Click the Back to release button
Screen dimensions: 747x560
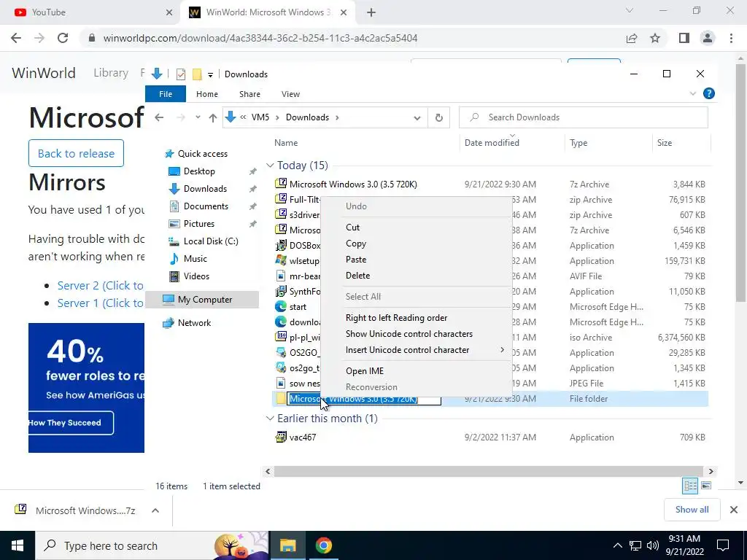click(76, 153)
